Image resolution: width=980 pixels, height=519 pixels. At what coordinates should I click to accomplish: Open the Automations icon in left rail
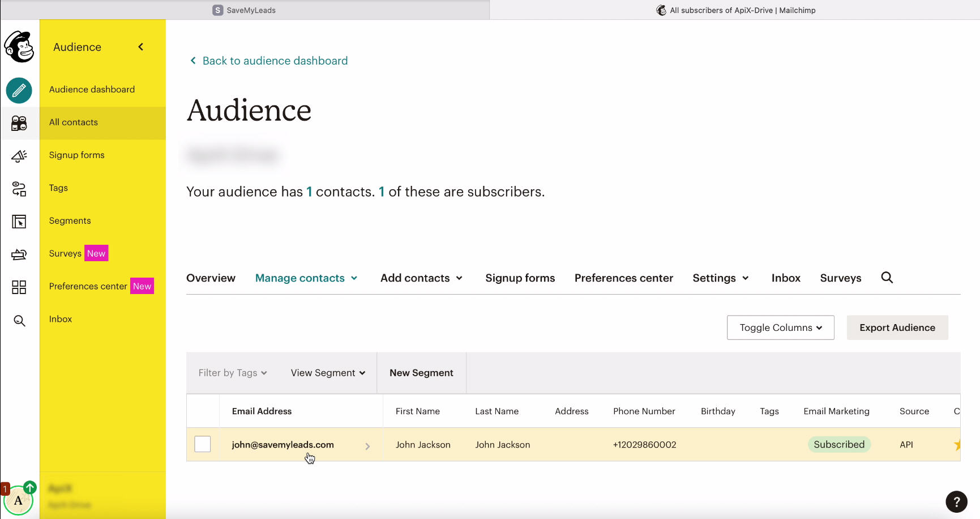tap(19, 189)
